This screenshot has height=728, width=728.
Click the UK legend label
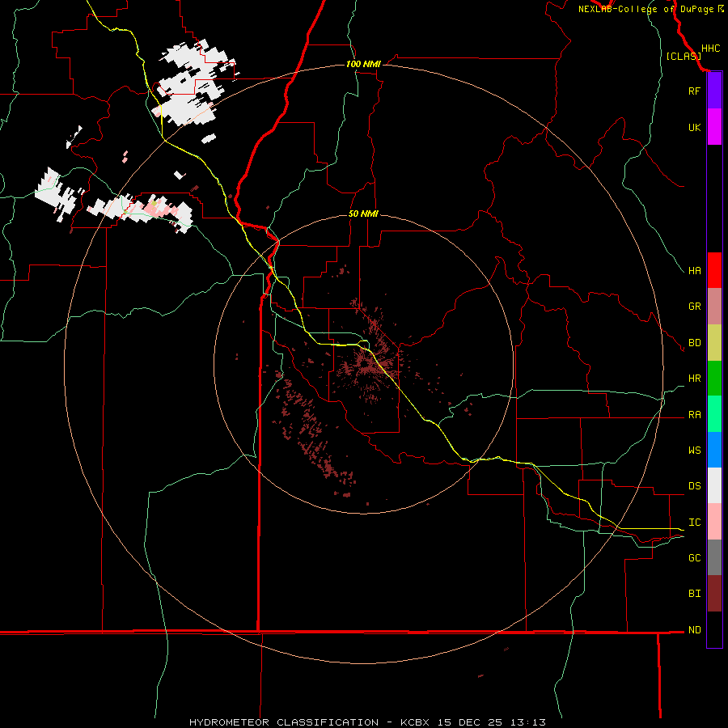694,127
